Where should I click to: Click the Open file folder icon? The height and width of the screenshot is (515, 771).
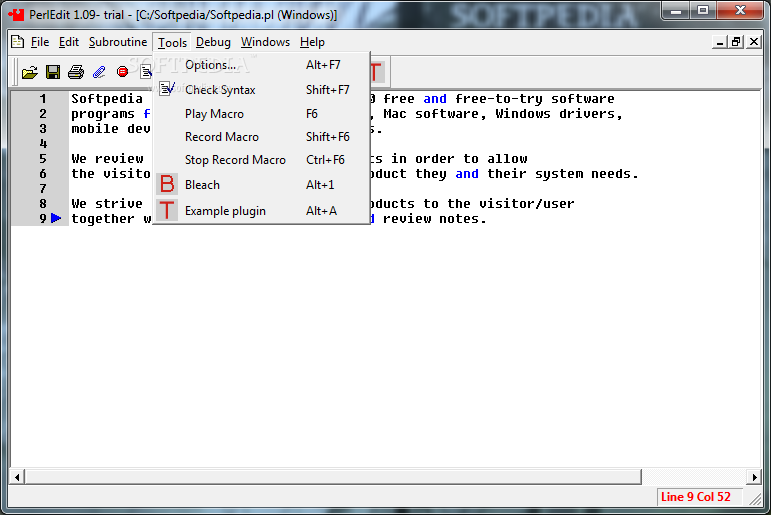click(x=30, y=72)
